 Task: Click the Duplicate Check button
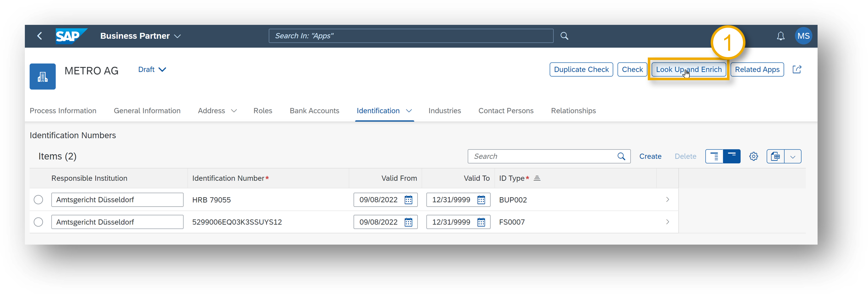(581, 70)
